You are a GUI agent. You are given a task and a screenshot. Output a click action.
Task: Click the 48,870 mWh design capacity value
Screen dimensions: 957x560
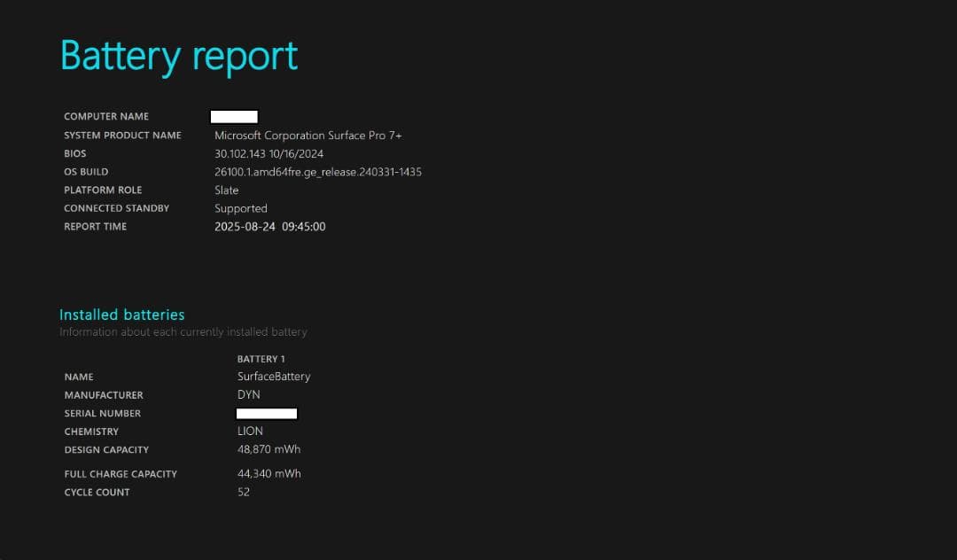point(268,449)
